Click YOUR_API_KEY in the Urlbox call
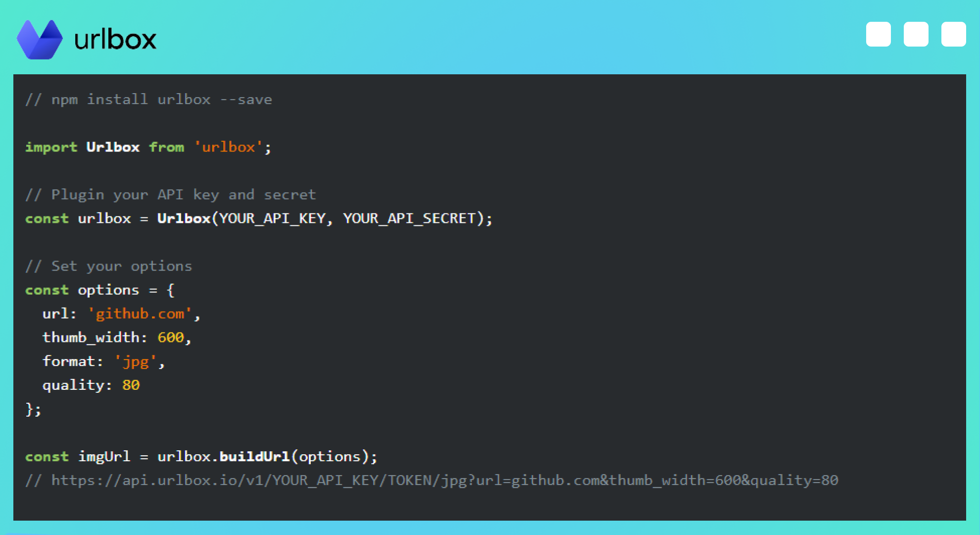The height and width of the screenshot is (535, 980). pos(272,218)
